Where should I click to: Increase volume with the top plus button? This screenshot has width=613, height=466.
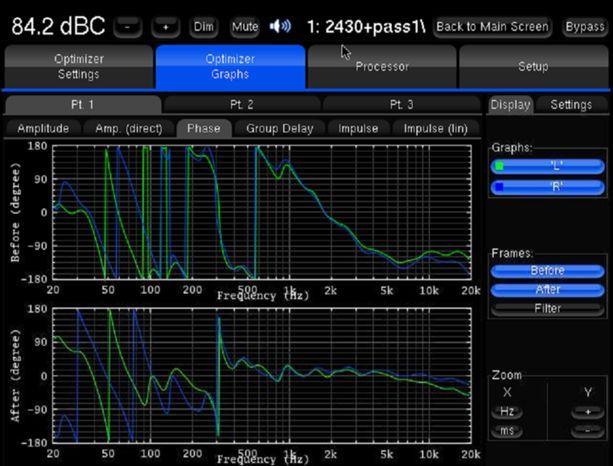click(x=165, y=27)
